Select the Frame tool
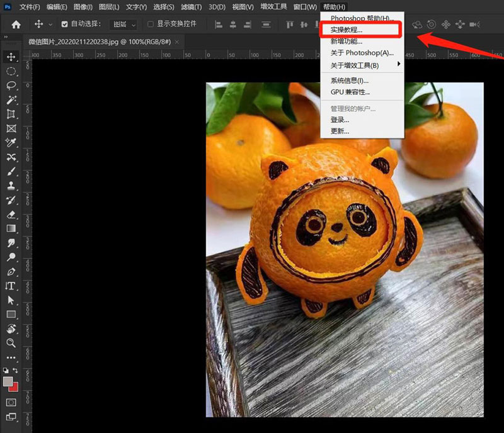The width and height of the screenshot is (504, 433). [11, 128]
